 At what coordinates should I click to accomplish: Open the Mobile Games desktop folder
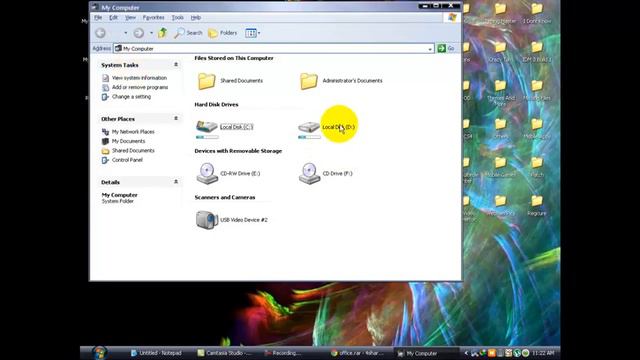point(501,167)
